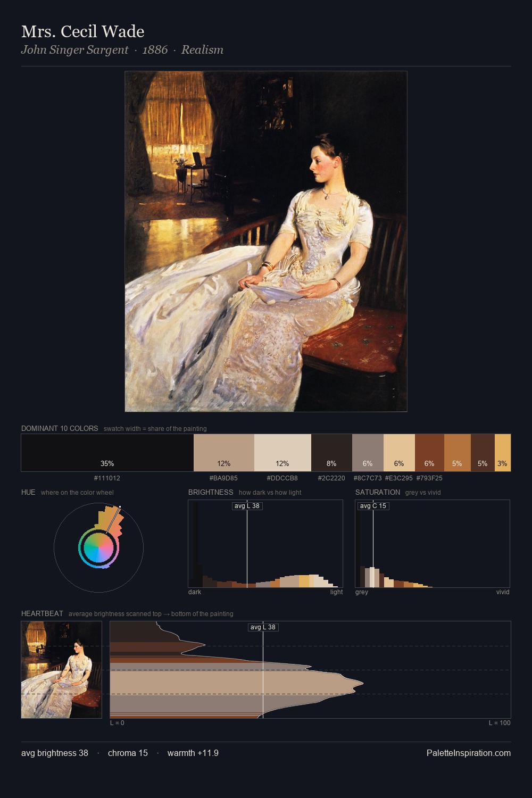The height and width of the screenshot is (798, 532).
Task: Click the 'dark' axis label
Action: point(195,592)
